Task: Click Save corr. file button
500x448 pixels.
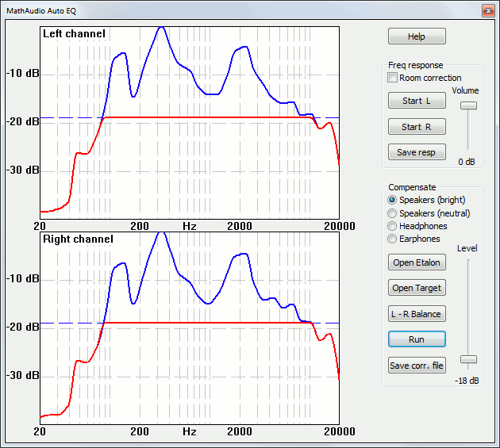Action: coord(417,366)
